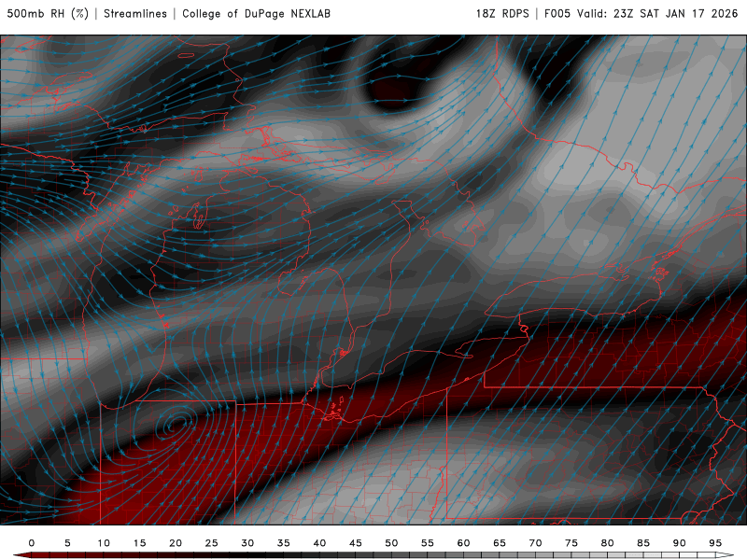
Task: Click the "Streamlines" label in header
Action: click(135, 14)
